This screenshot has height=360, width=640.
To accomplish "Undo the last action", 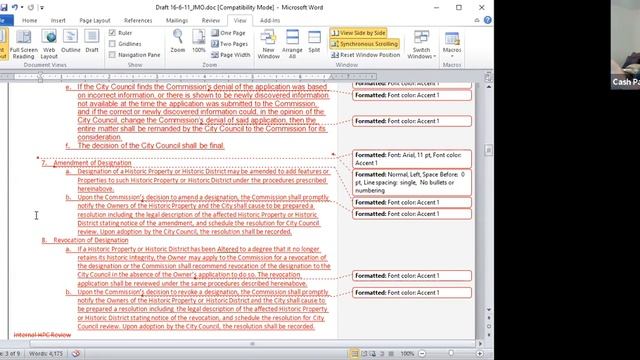I will pos(15,7).
